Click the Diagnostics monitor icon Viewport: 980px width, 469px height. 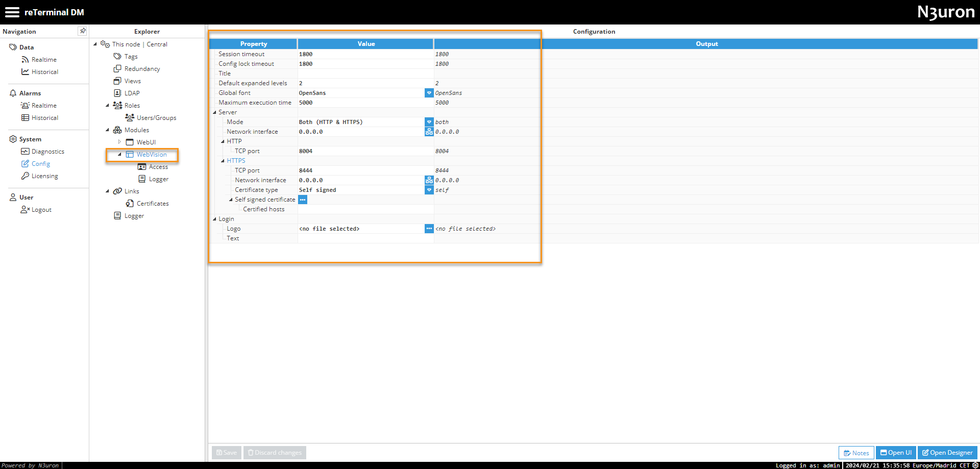click(x=25, y=152)
